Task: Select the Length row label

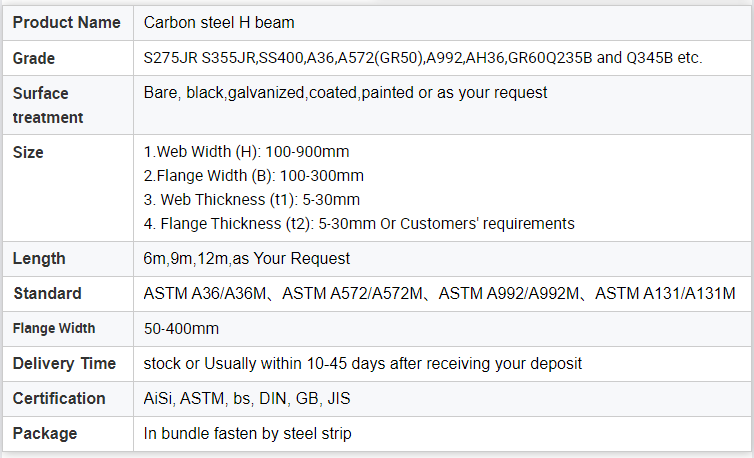Action: tap(39, 259)
